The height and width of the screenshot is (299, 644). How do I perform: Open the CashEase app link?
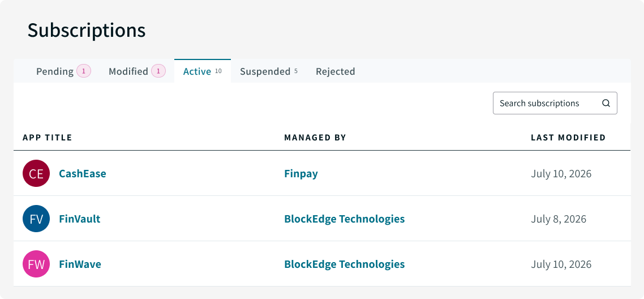coord(83,173)
